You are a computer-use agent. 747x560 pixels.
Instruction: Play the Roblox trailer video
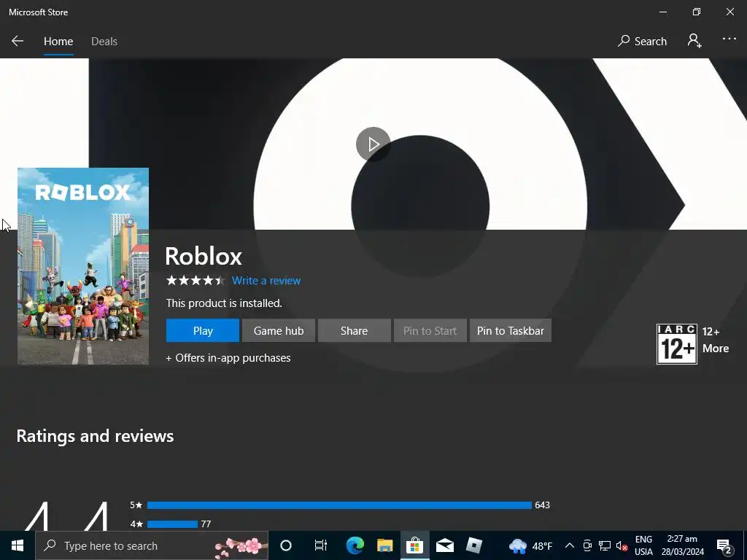point(373,144)
